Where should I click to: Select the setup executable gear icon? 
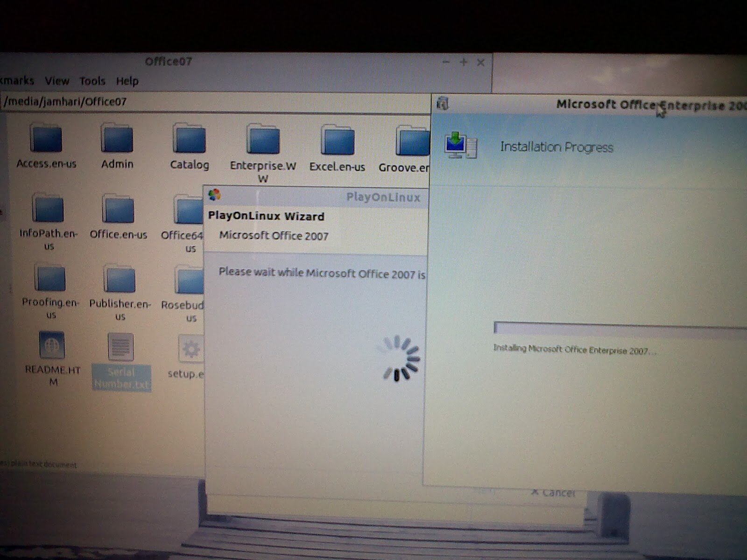(191, 349)
